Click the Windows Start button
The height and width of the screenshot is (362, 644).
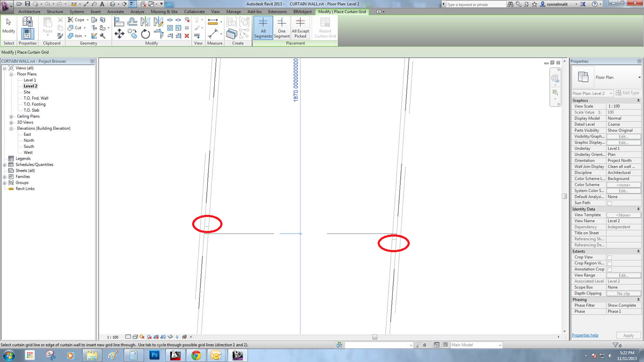click(x=9, y=355)
